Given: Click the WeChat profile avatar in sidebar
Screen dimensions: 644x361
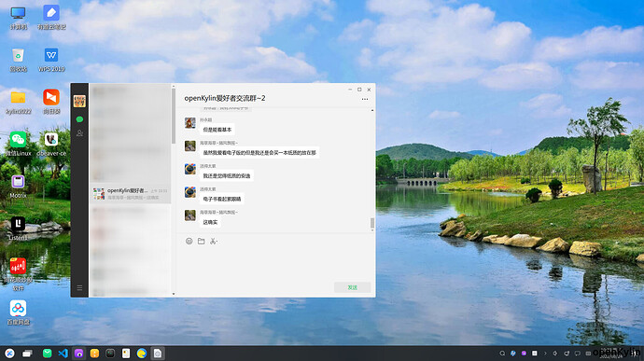Looking at the screenshot, I should [x=79, y=101].
